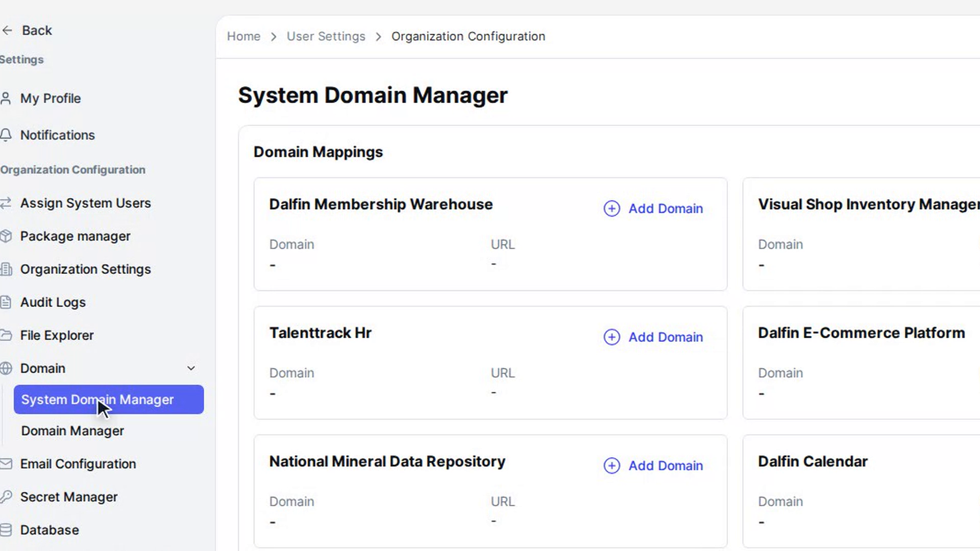Image resolution: width=980 pixels, height=551 pixels.
Task: Add Domain for Talenttrack Hr
Action: (653, 337)
